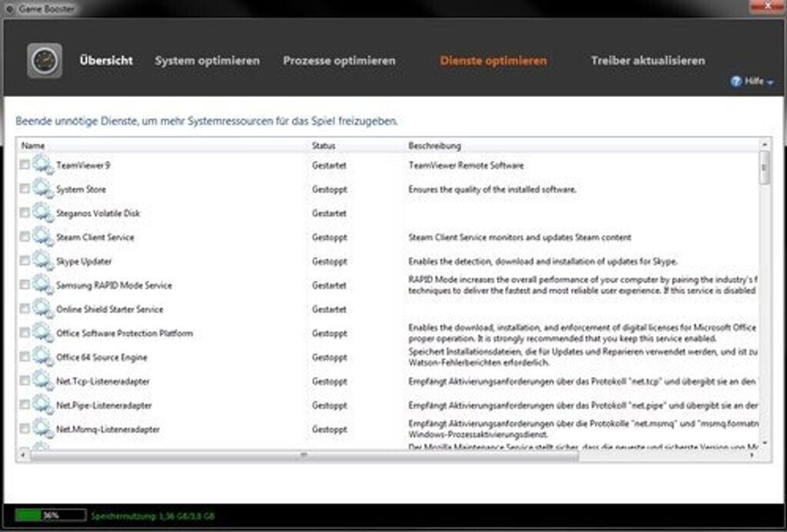Click the Game Booster speedometer logo icon
The image size is (787, 532).
pyautogui.click(x=45, y=61)
